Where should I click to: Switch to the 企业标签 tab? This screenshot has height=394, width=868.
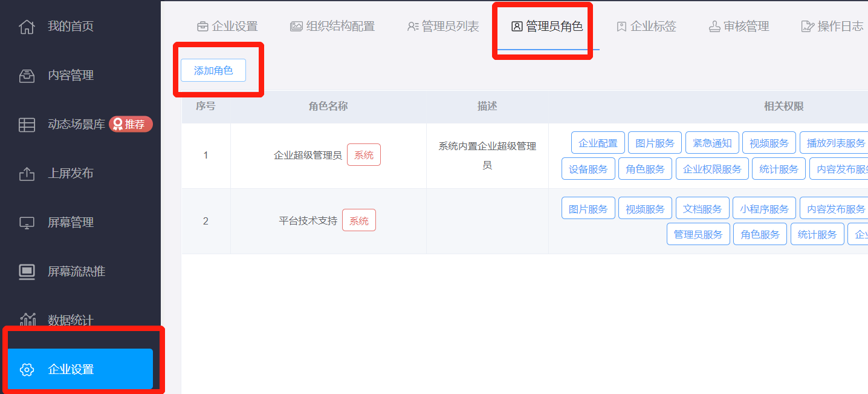click(646, 27)
